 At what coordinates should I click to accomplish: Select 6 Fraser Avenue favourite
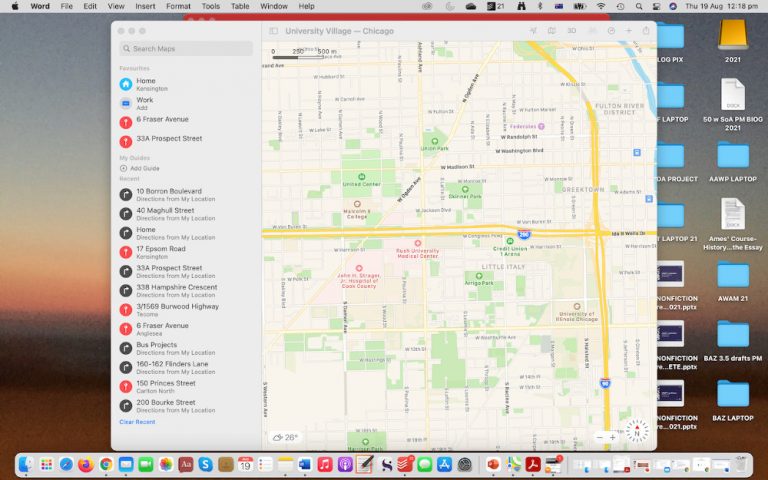162,119
